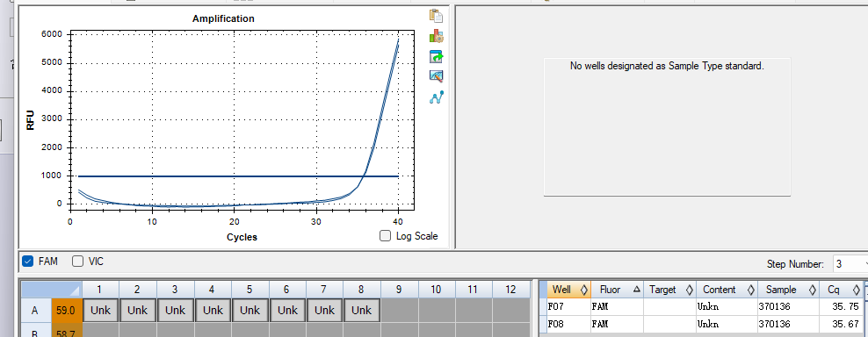Screen dimensions: 868x337
Task: Click the Unkn content cell in F07 row
Action: point(727,306)
